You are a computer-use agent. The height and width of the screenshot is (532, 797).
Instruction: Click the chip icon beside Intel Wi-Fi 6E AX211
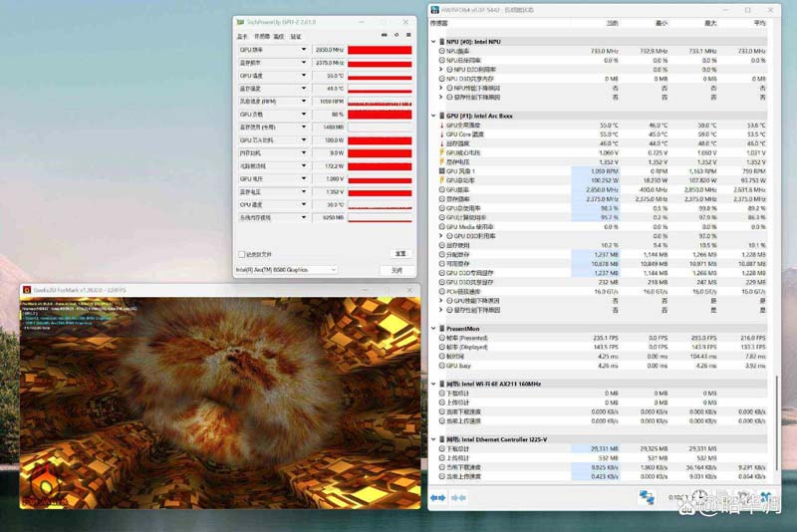pyautogui.click(x=442, y=385)
